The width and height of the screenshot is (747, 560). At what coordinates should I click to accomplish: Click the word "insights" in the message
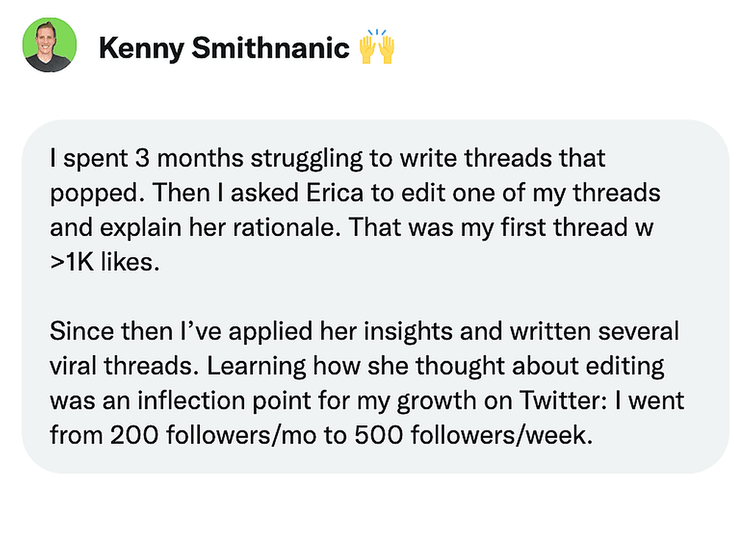(x=408, y=332)
